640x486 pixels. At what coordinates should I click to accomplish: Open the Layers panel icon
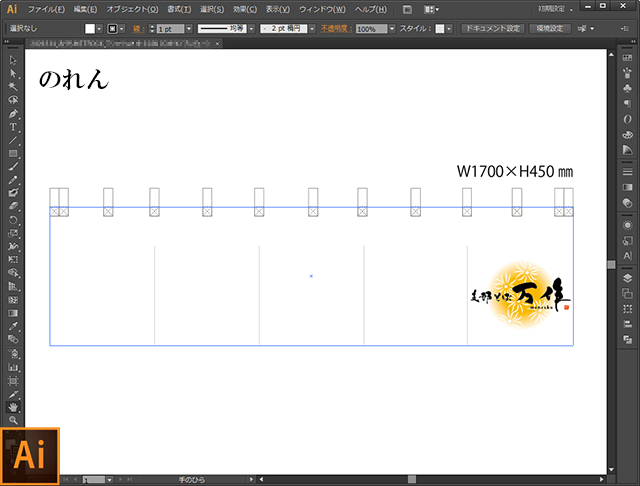(x=627, y=278)
